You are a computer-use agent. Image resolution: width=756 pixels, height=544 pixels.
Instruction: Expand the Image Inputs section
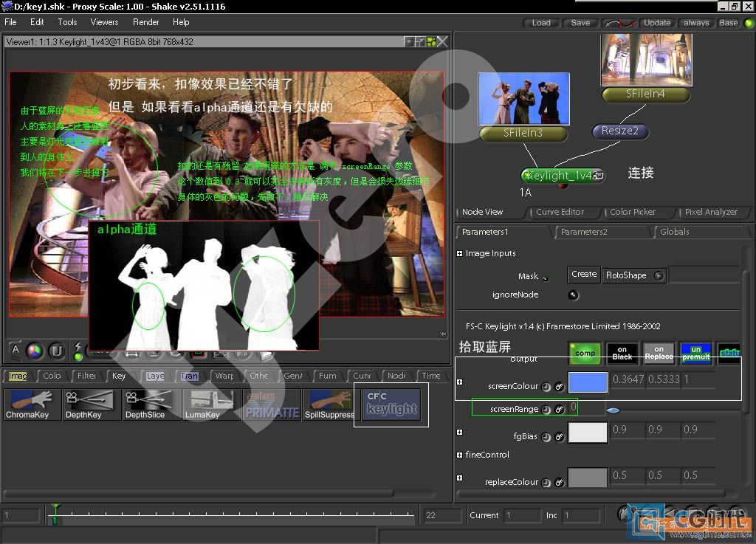coord(459,253)
